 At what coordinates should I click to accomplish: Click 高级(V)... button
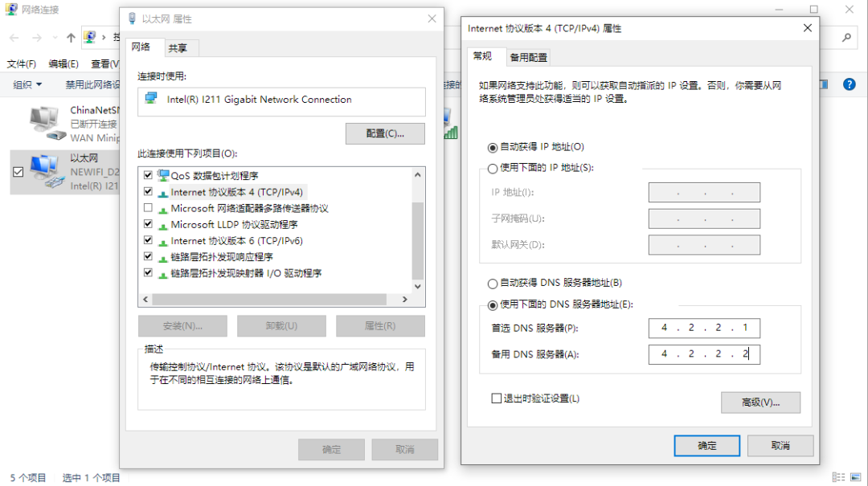[x=760, y=402]
